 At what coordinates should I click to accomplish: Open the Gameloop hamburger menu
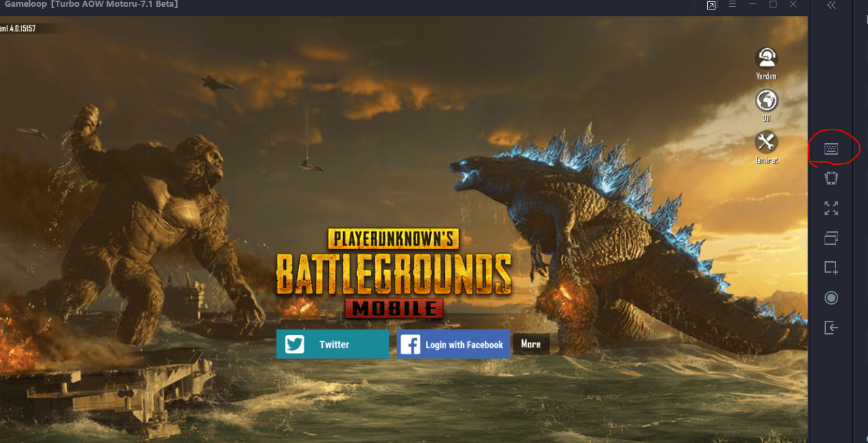point(732,5)
